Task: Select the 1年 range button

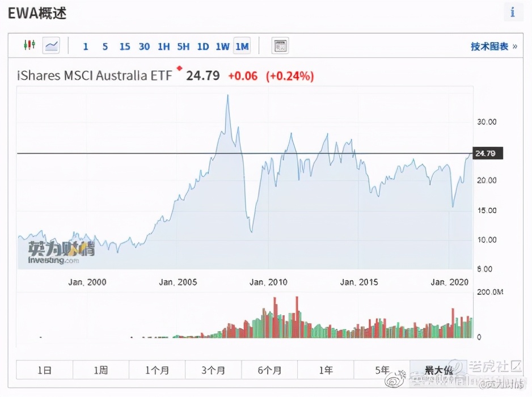Action: coord(326,370)
